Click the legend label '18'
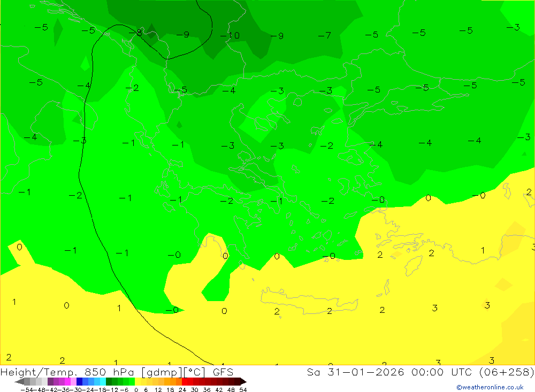Image resolution: width=535 pixels, height=392 pixels. click(170, 390)
